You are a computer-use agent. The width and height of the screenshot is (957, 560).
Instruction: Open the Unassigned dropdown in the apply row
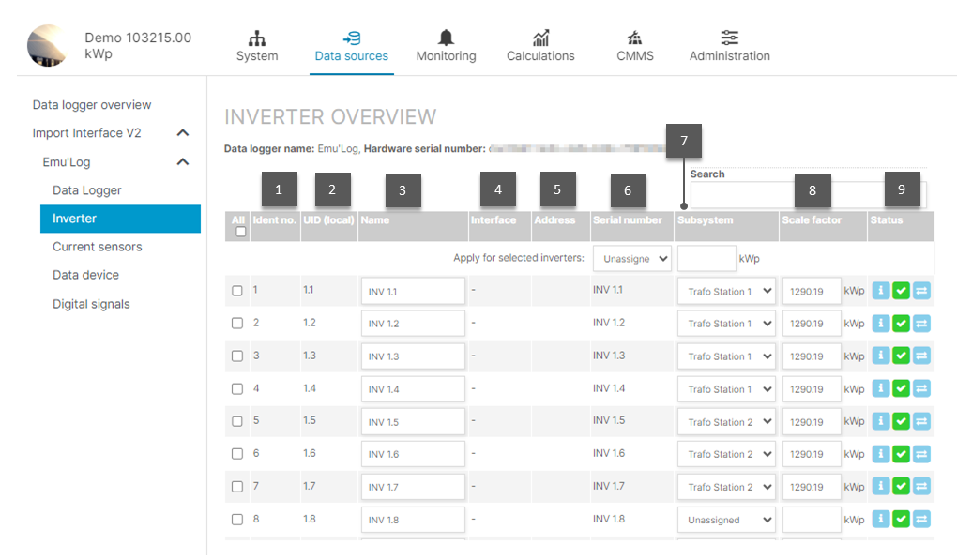tap(631, 258)
